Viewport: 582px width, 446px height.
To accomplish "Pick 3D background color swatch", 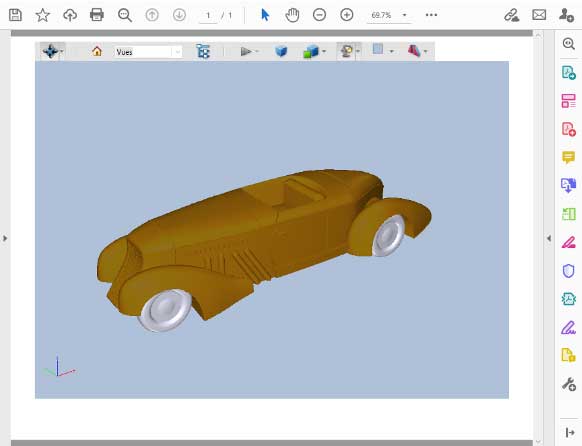I will [x=378, y=49].
